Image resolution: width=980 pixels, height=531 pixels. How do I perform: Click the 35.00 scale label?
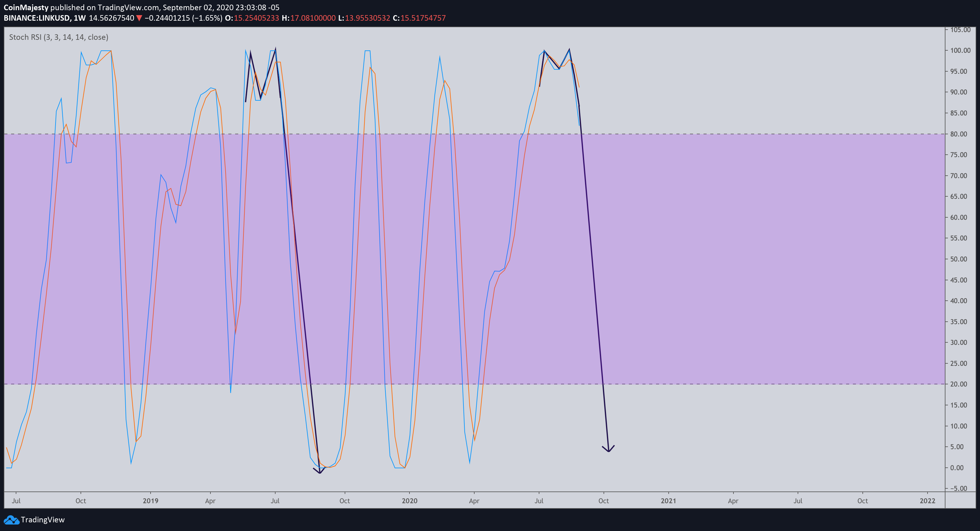959,322
